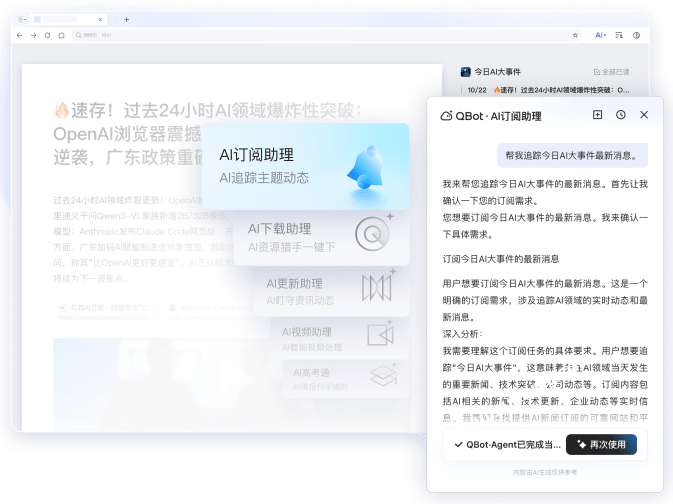The height and width of the screenshot is (504, 673).
Task: Select the AI更新助理 card
Action: pos(331,291)
